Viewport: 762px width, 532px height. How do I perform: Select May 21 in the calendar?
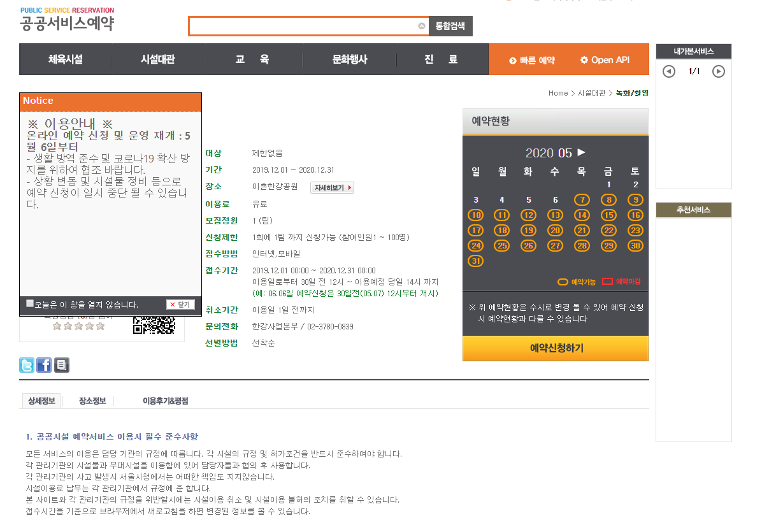pos(582,230)
